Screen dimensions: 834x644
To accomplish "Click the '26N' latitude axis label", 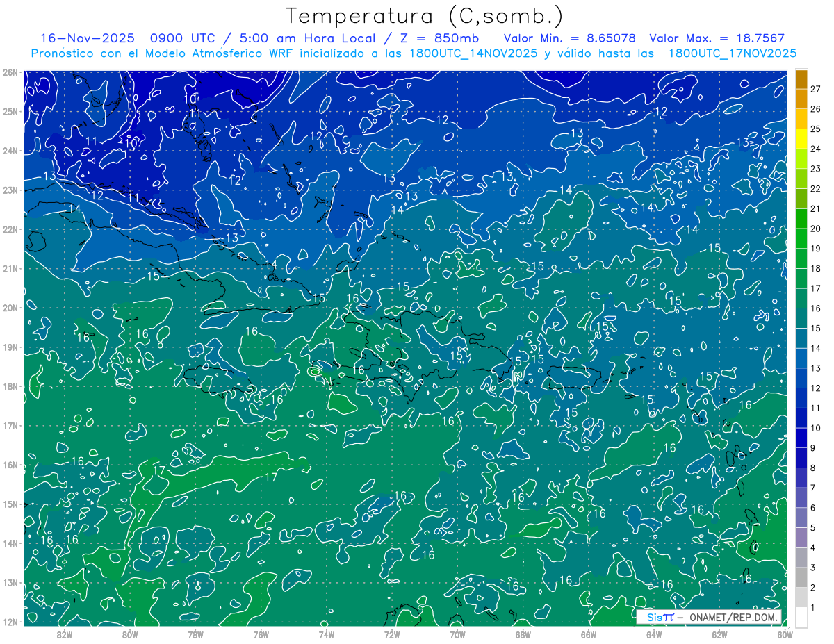I will 10,72.
